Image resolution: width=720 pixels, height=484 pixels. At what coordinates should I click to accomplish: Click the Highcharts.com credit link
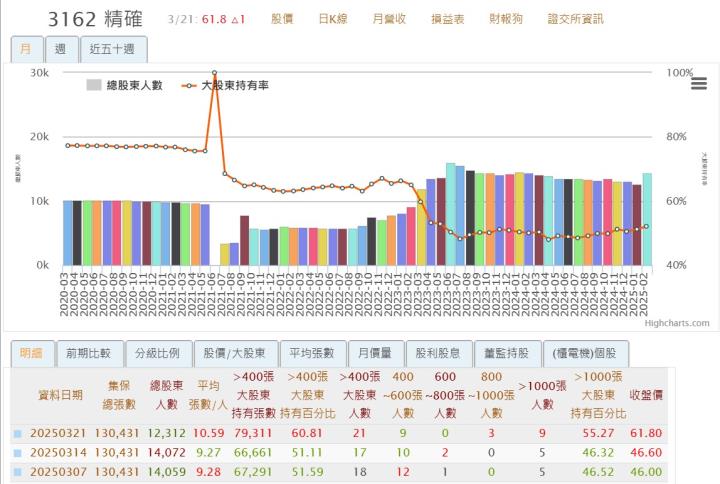tap(677, 323)
